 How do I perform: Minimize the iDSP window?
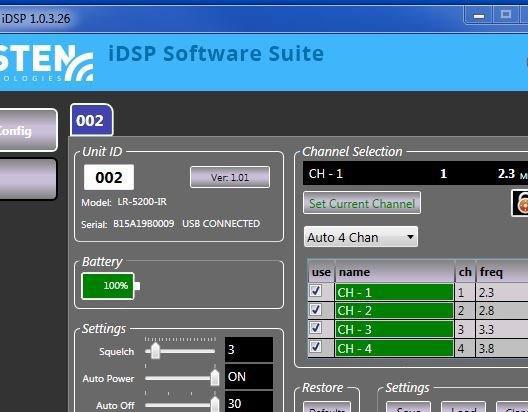pyautogui.click(x=479, y=15)
